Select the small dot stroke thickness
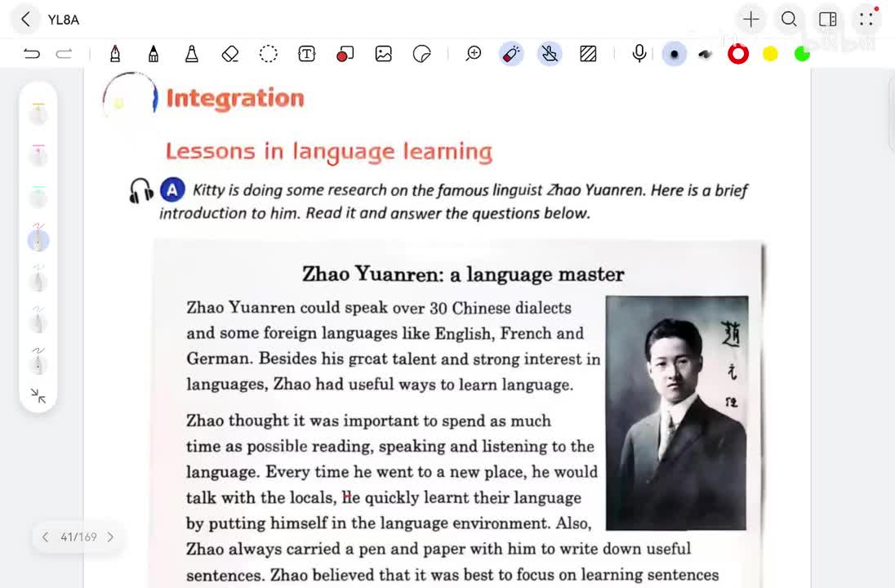This screenshot has width=895, height=588. (674, 54)
